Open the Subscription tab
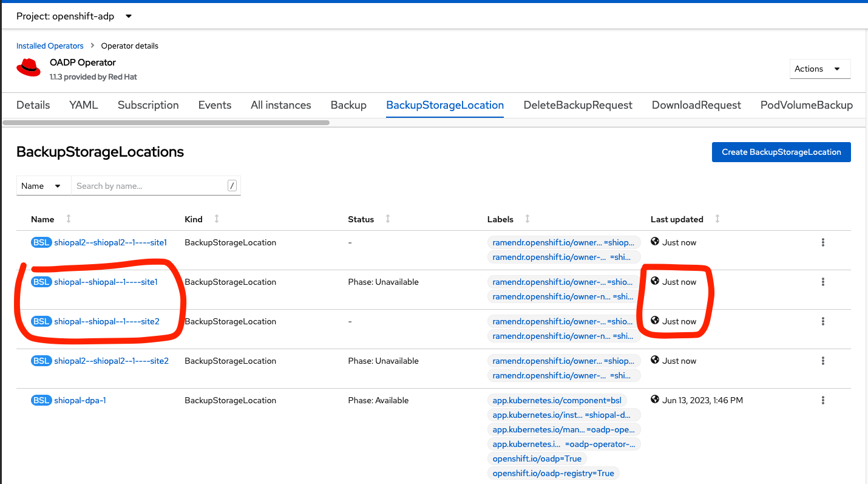The width and height of the screenshot is (868, 484). point(148,105)
